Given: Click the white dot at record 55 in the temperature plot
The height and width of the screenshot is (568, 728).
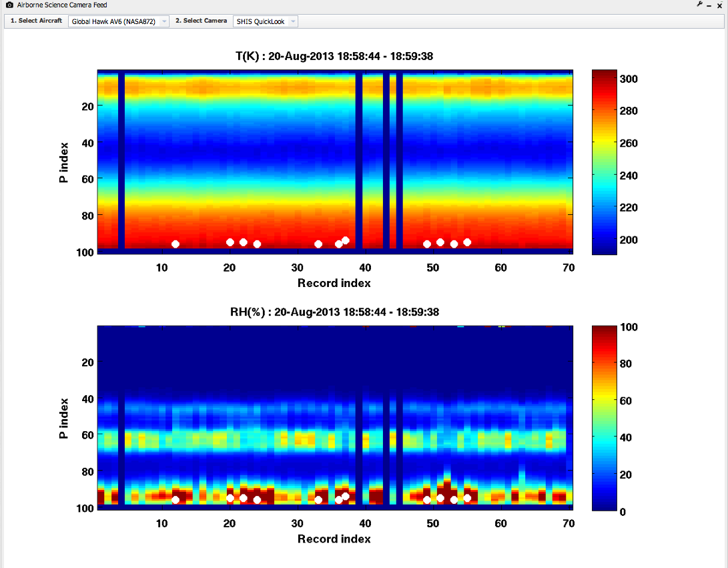Looking at the screenshot, I should 467,242.
